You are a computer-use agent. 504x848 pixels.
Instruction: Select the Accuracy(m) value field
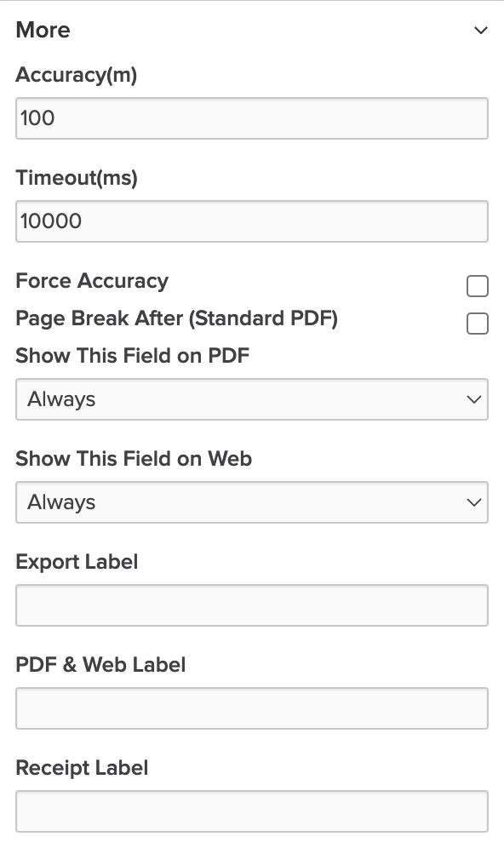252,117
